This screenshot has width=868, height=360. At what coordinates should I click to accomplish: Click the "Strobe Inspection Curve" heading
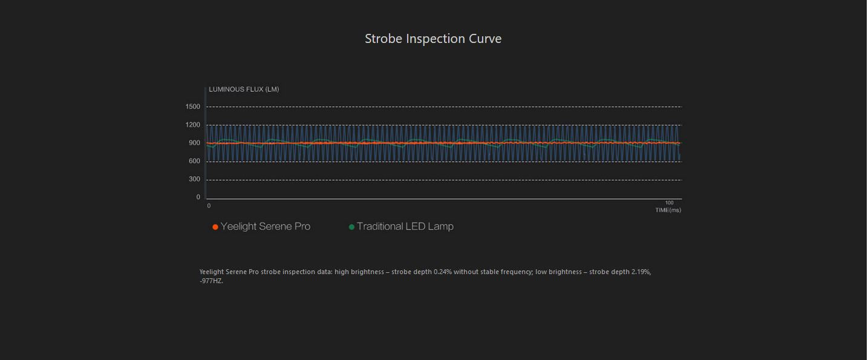pos(433,39)
